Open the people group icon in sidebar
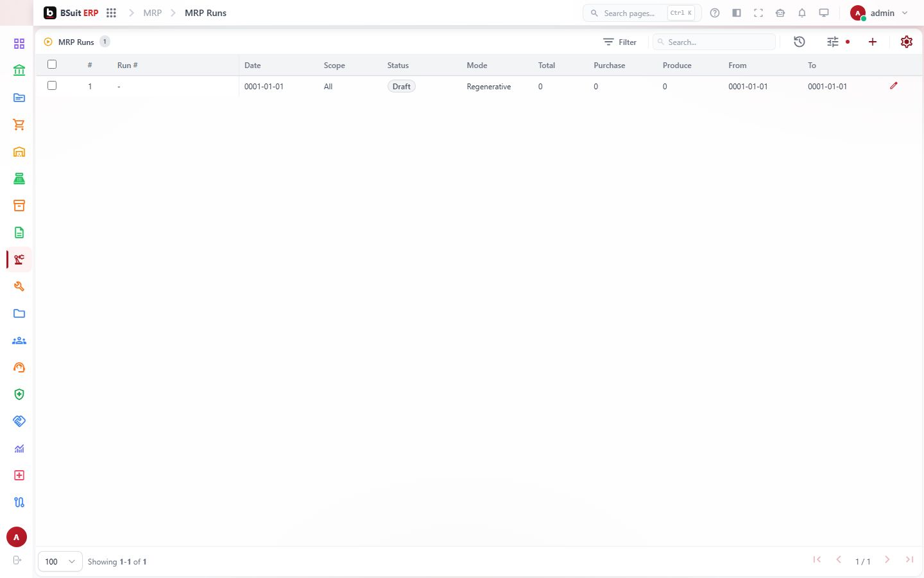This screenshot has width=924, height=578. point(19,340)
